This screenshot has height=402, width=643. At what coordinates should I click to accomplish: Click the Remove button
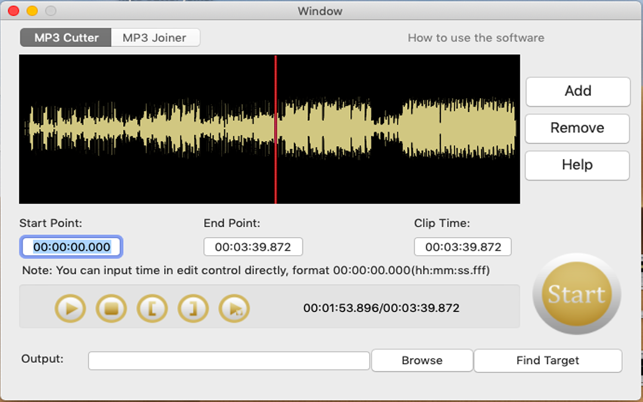[x=577, y=128]
